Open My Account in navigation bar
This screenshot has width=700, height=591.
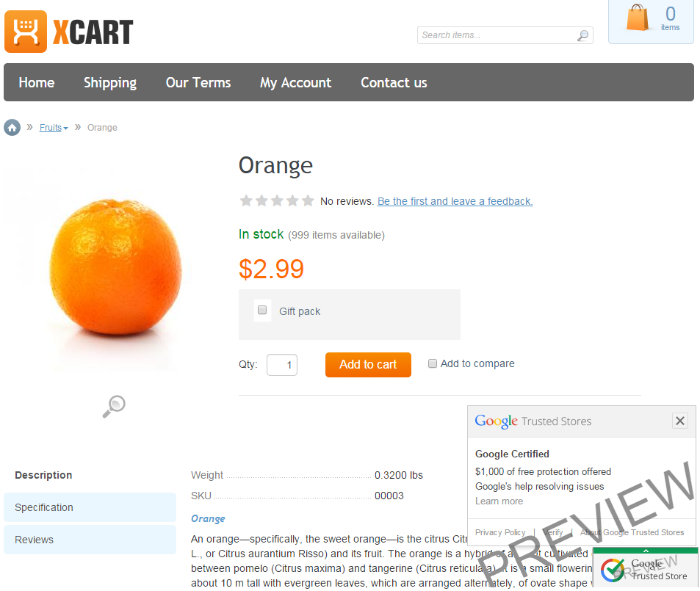tap(295, 82)
